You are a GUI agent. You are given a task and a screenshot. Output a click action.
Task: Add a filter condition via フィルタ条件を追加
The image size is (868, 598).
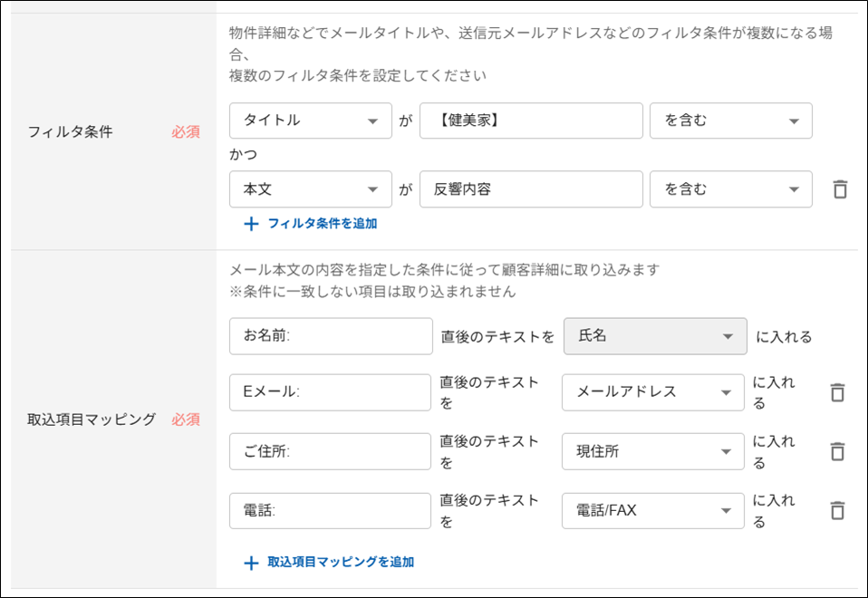tap(323, 224)
